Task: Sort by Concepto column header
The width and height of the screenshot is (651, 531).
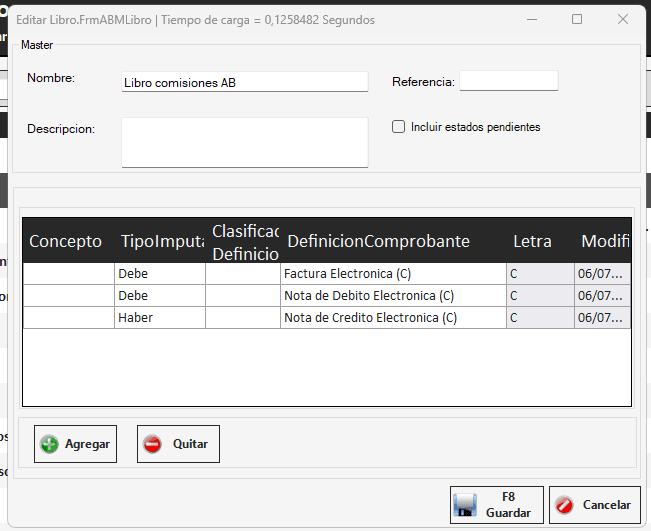Action: point(66,241)
